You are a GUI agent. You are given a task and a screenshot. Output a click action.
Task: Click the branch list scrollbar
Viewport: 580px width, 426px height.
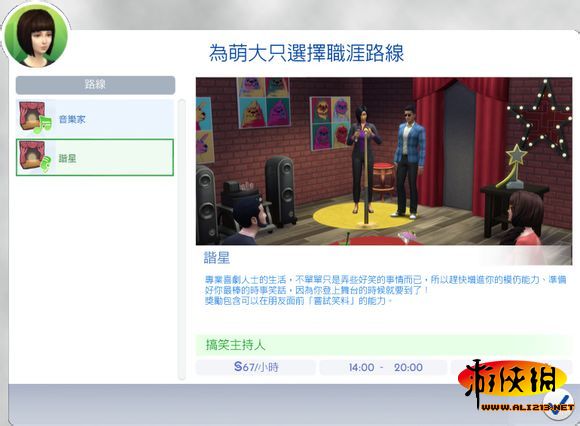click(182, 239)
